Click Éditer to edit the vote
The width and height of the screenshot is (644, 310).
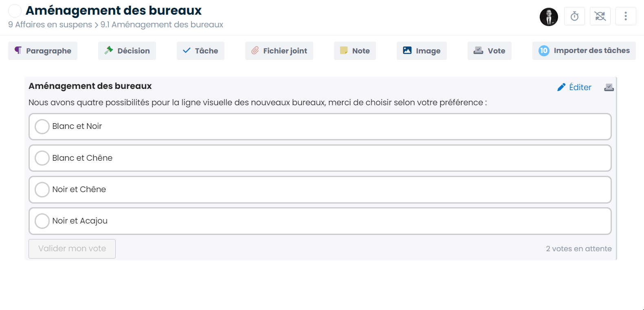(x=574, y=87)
